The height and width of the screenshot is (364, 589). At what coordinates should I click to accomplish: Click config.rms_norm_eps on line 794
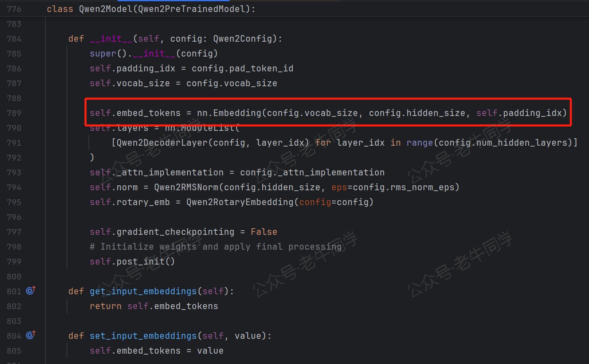(403, 187)
